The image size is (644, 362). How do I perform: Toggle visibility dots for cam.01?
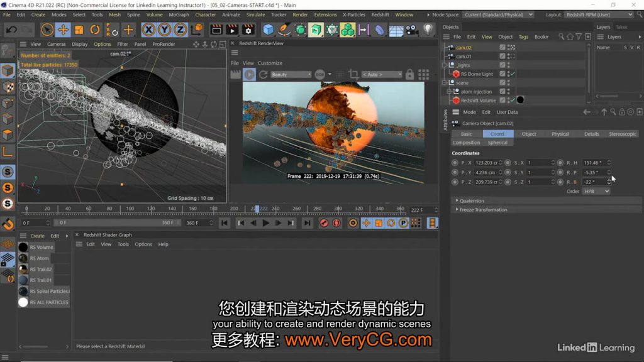click(509, 56)
